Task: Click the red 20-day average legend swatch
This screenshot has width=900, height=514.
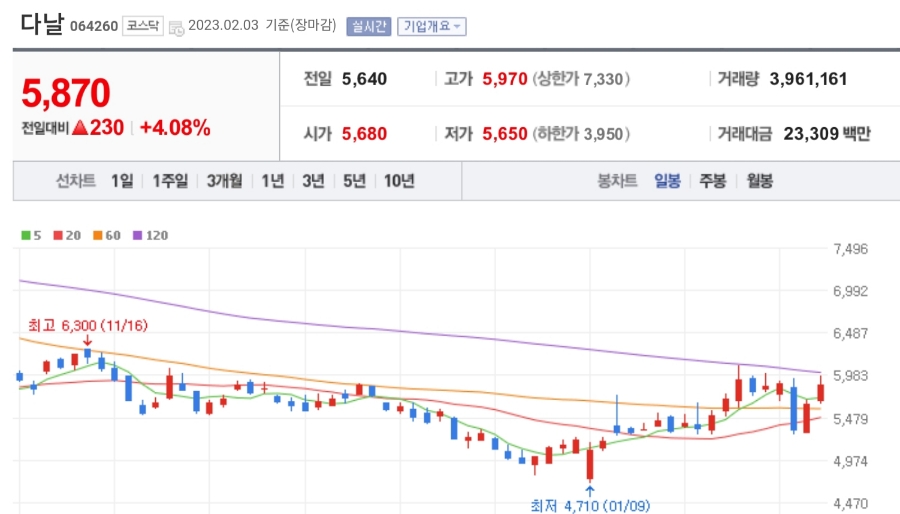Action: pyautogui.click(x=58, y=235)
